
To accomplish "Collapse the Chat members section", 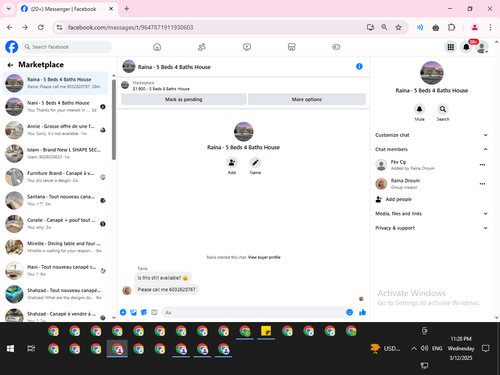I will 431,149.
